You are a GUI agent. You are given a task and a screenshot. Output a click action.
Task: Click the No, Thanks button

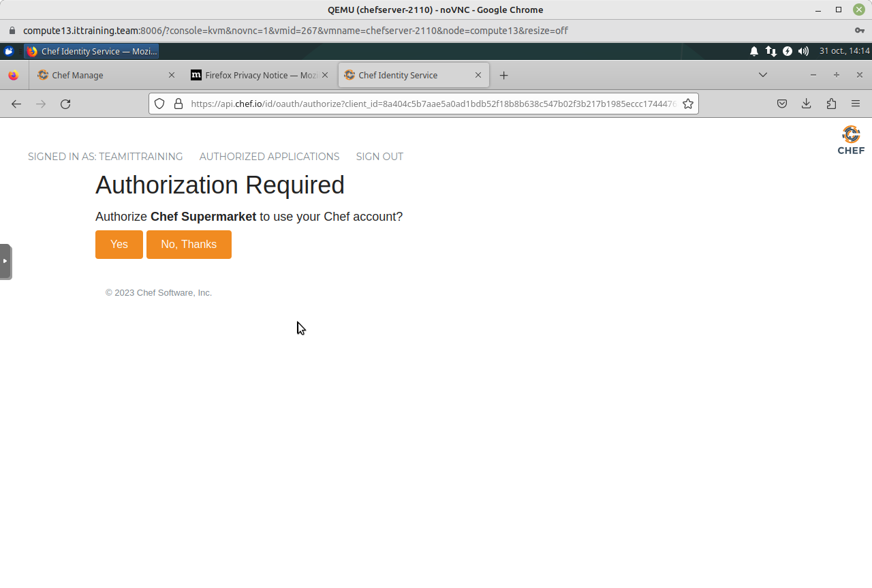tap(189, 245)
